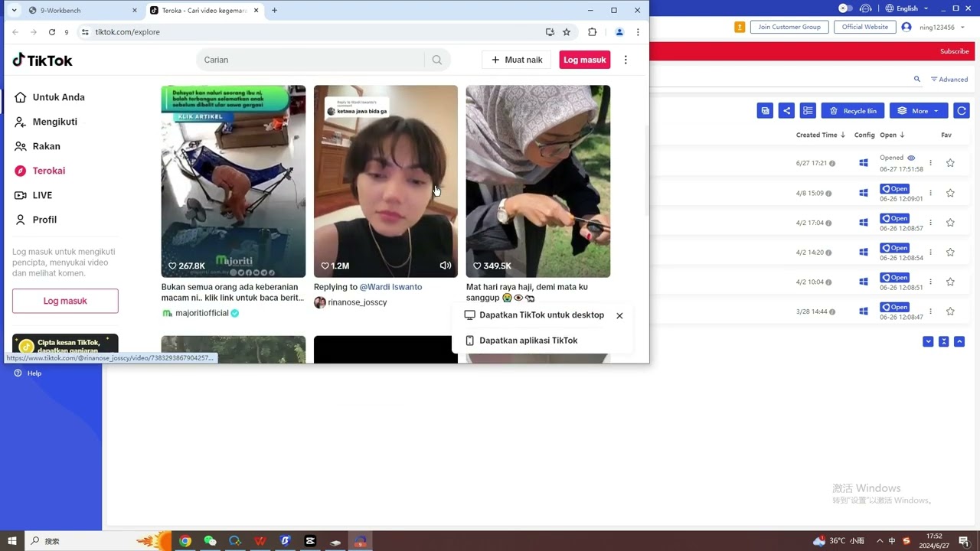Image resolution: width=980 pixels, height=551 pixels.
Task: Open a new Chrome tab
Action: 274,11
